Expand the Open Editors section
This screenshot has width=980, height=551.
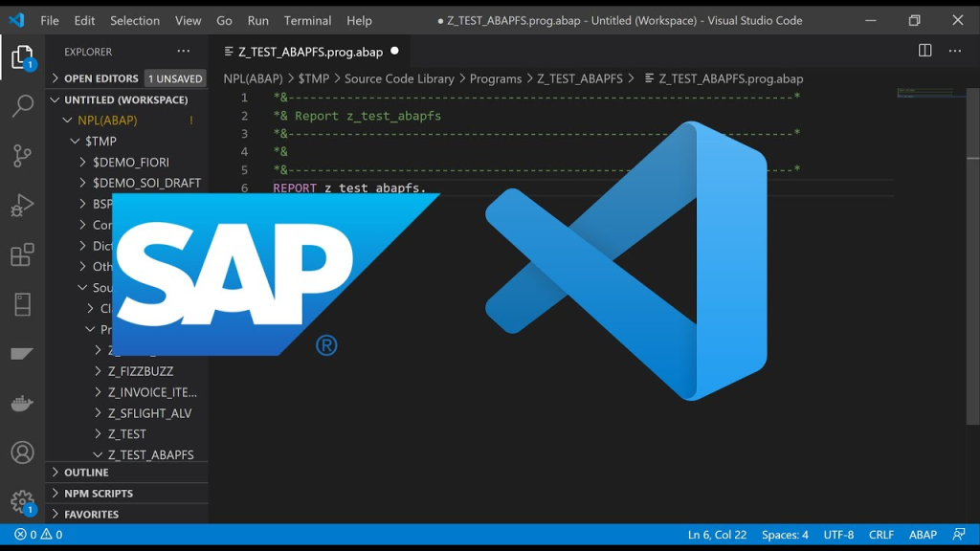[x=126, y=78]
